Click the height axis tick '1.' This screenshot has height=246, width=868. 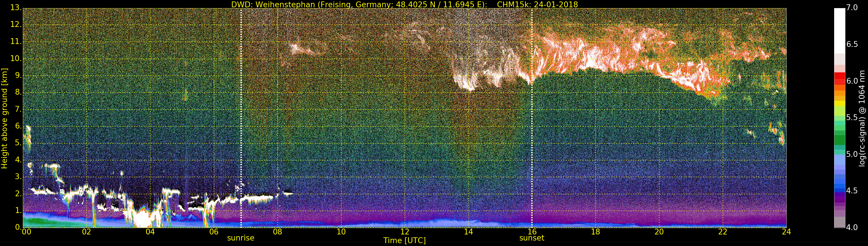[18, 210]
